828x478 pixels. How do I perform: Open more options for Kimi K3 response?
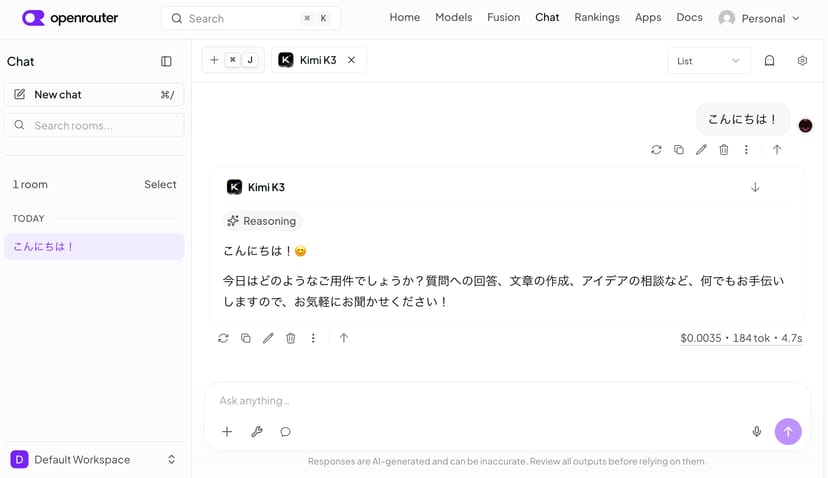tap(313, 338)
